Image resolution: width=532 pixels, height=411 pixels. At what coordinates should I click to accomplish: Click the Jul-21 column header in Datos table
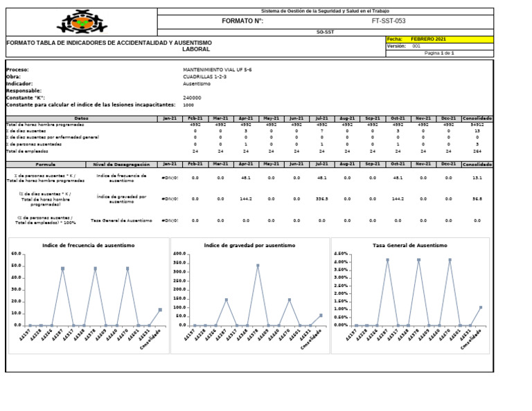coord(321,118)
